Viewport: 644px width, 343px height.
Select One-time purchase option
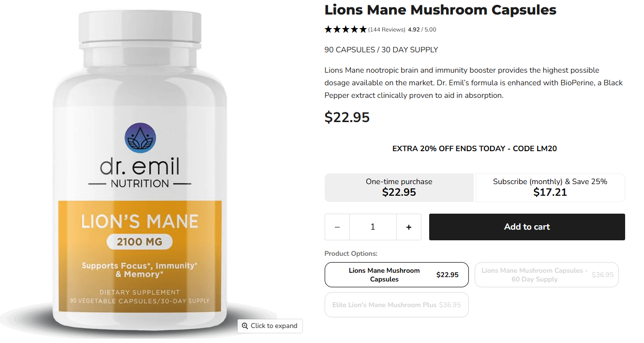coord(399,187)
